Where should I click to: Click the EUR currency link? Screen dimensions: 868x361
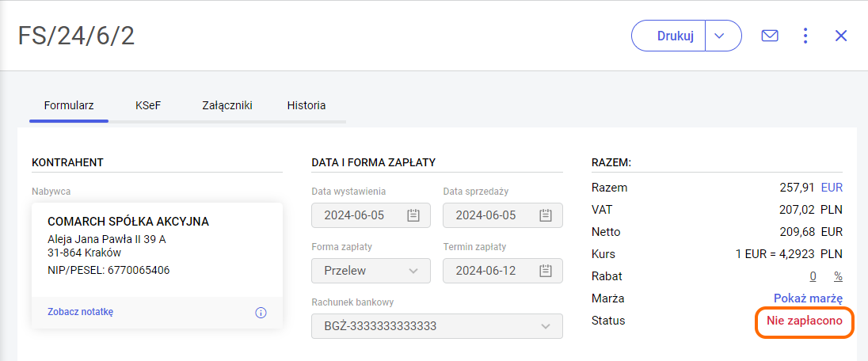pos(832,188)
